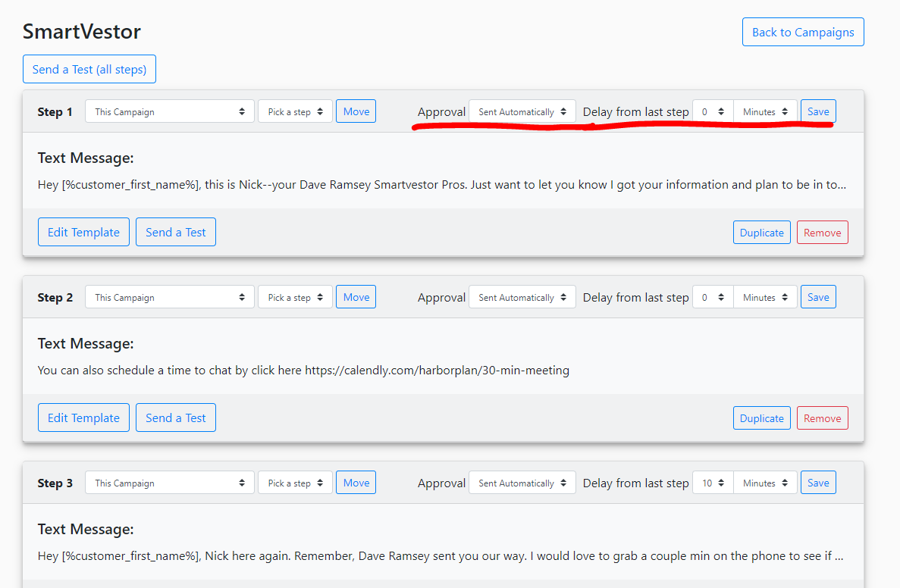Open Step 3 campaign dropdown
Viewport: 900px width, 588px height.
point(169,483)
